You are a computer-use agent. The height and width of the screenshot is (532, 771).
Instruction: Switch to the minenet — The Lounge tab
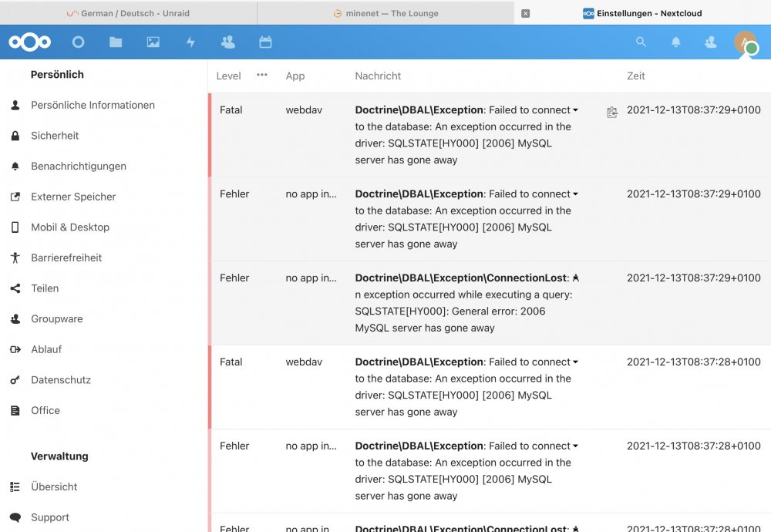[x=385, y=13]
